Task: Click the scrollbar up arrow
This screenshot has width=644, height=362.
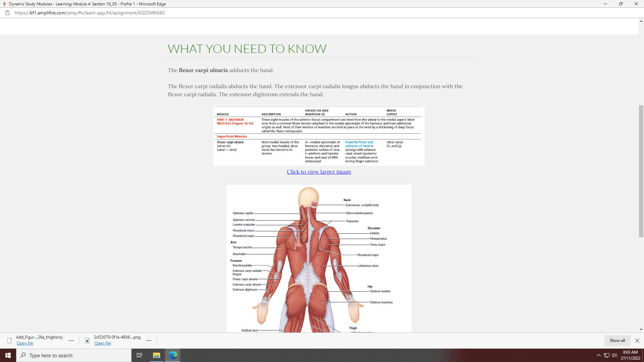Action: 641,21
